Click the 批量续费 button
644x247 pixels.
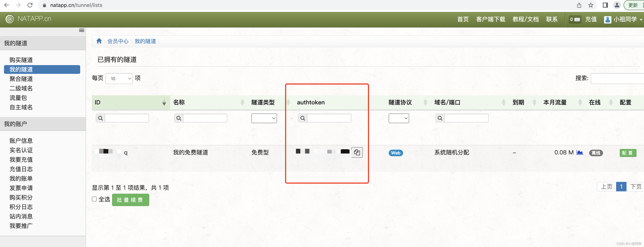click(x=130, y=200)
